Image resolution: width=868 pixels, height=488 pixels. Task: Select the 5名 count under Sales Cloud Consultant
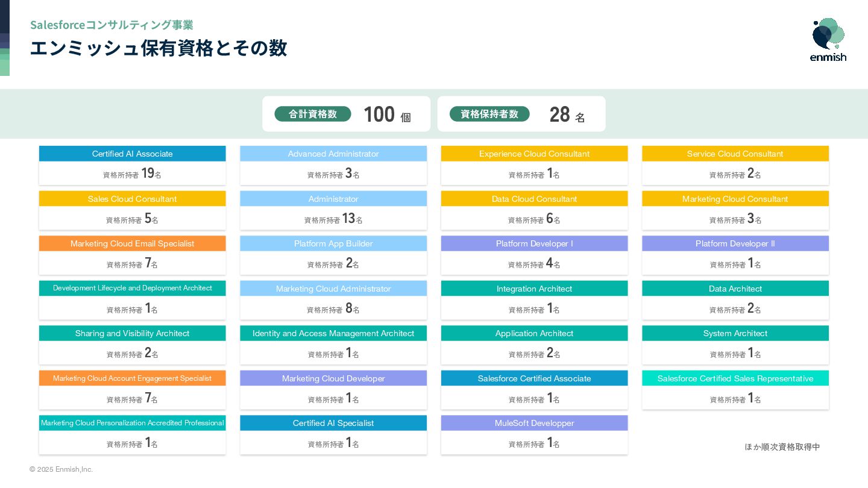click(x=151, y=219)
